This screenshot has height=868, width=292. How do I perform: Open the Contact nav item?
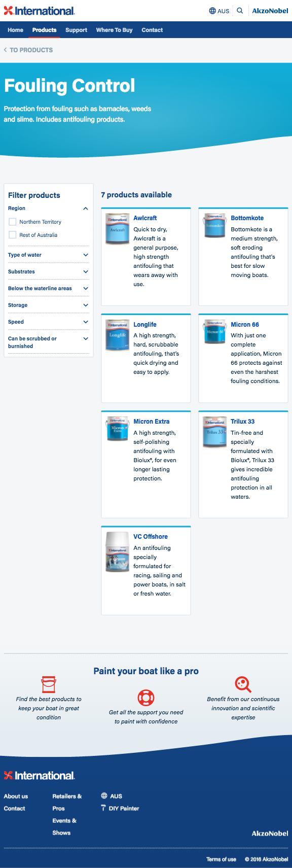coord(152,30)
